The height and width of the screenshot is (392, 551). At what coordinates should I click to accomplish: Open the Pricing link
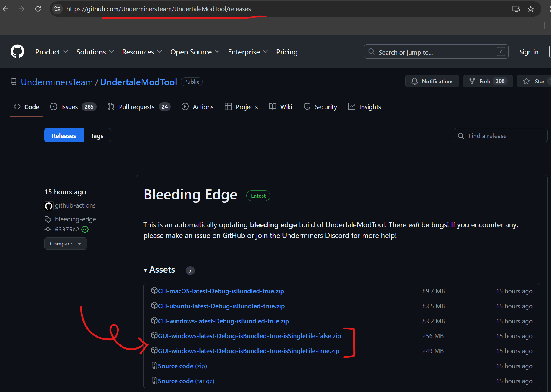(x=287, y=52)
